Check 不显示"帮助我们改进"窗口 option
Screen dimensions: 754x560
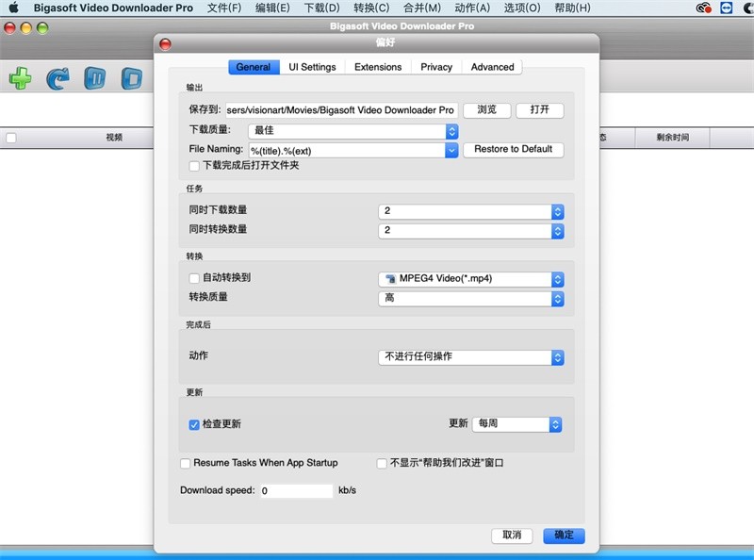(382, 463)
